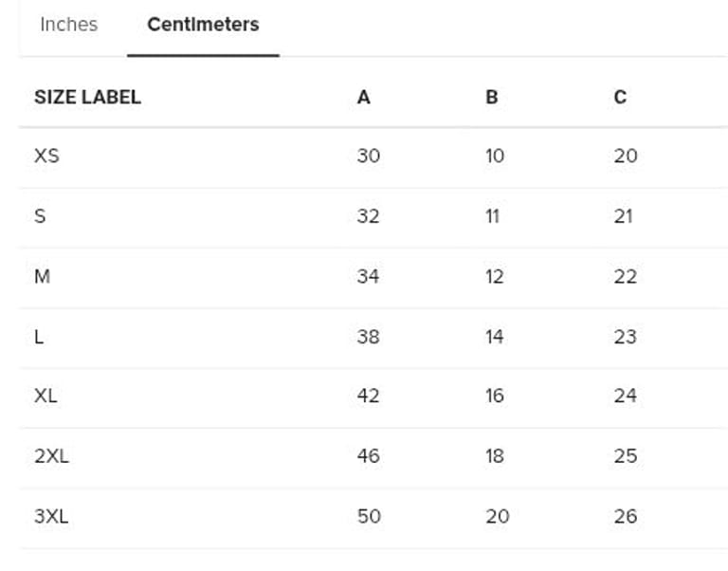
Task: Select the 2XL size row label
Action: 51,456
